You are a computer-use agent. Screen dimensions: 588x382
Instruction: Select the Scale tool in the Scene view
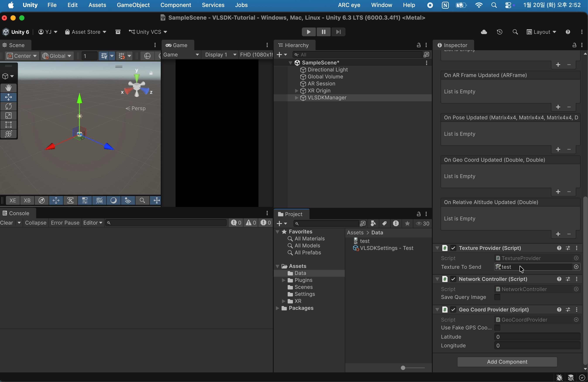tap(9, 116)
